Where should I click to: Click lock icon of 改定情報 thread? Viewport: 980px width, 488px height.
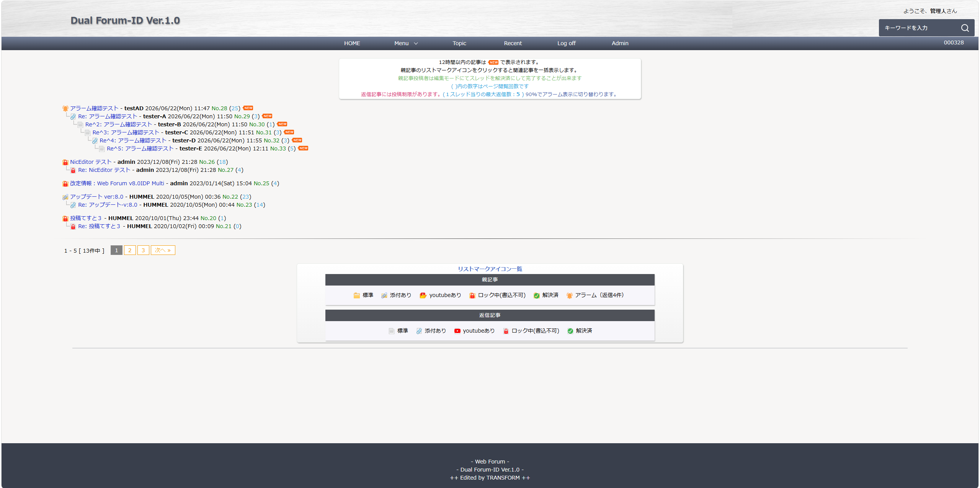[65, 184]
